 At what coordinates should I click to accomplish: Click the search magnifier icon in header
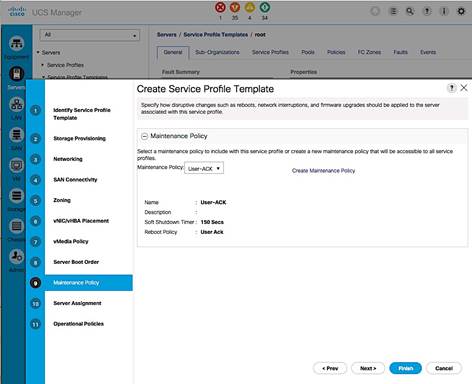click(x=410, y=12)
